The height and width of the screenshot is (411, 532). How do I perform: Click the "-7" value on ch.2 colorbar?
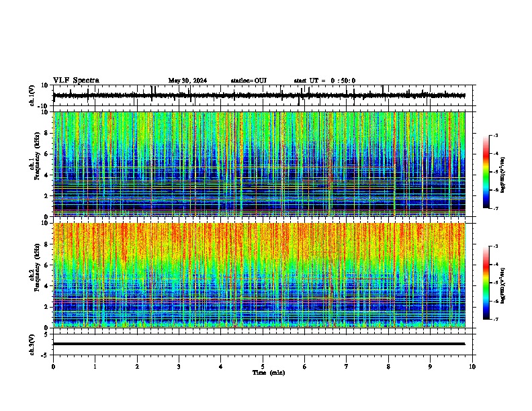point(496,319)
